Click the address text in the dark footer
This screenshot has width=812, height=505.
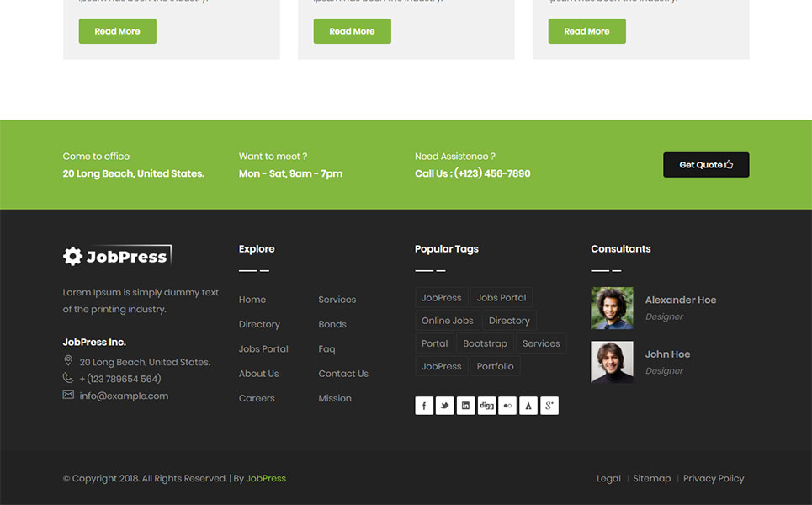145,362
